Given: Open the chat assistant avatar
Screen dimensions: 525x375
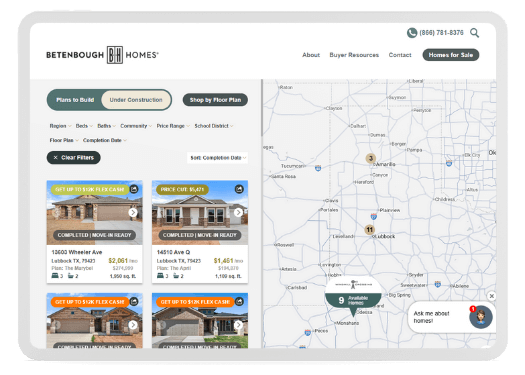Looking at the screenshot, I should pyautogui.click(x=480, y=317).
